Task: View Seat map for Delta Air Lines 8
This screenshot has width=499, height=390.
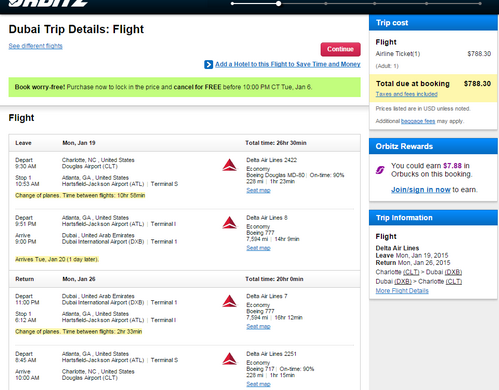Action: [258, 248]
